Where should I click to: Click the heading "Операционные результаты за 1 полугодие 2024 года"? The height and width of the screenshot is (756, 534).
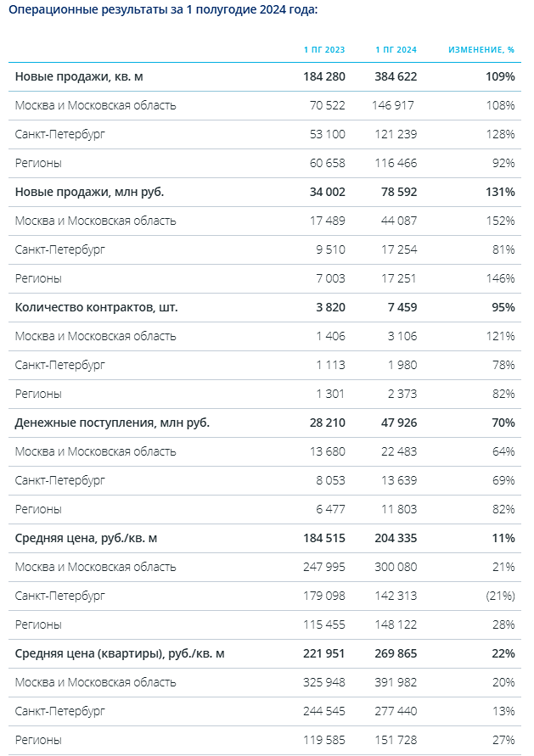163,9
